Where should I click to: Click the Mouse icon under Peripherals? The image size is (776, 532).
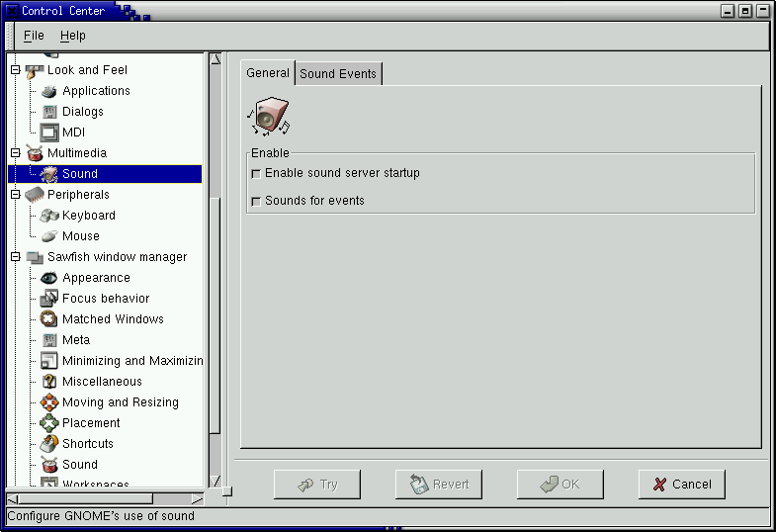point(49,236)
